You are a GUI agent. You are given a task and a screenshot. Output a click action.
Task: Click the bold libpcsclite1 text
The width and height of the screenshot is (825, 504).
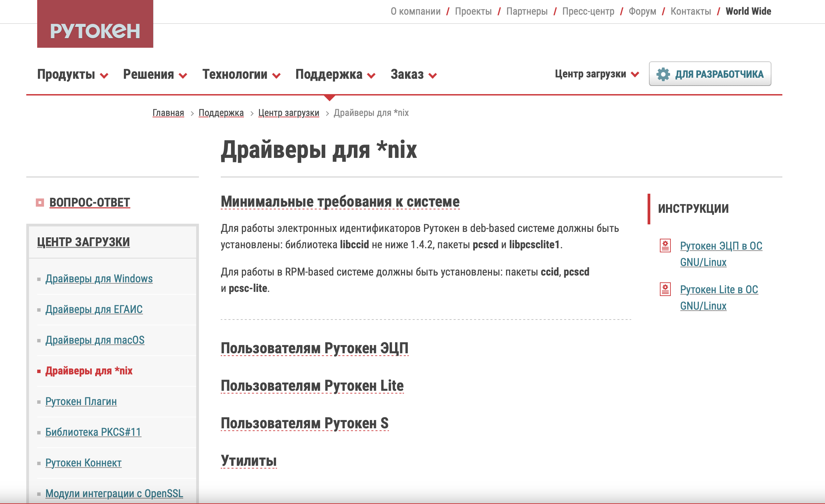coord(535,244)
